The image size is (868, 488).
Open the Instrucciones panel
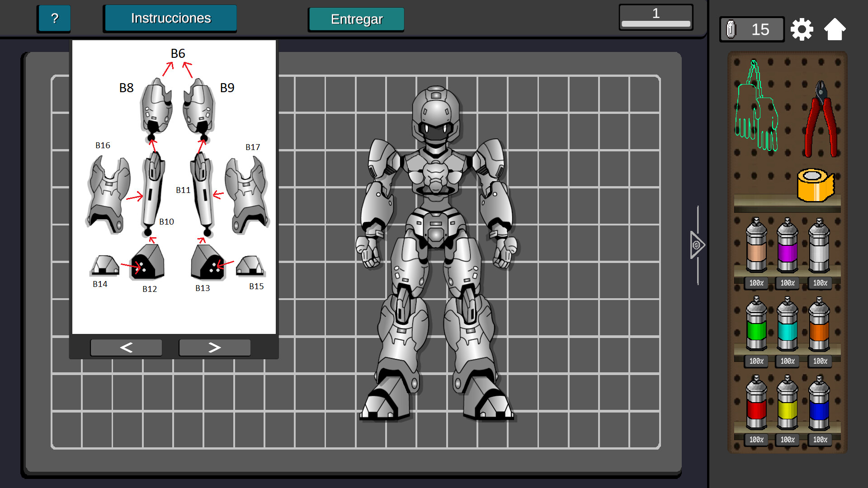[170, 18]
